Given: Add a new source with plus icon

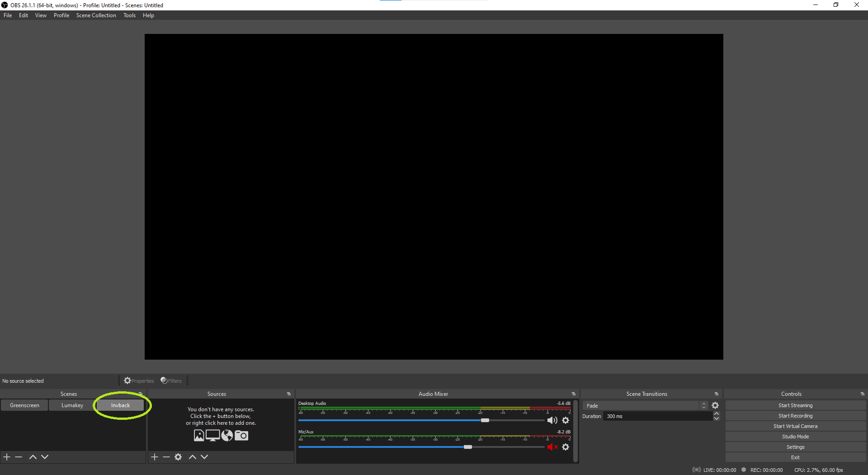Looking at the screenshot, I should click(x=155, y=457).
